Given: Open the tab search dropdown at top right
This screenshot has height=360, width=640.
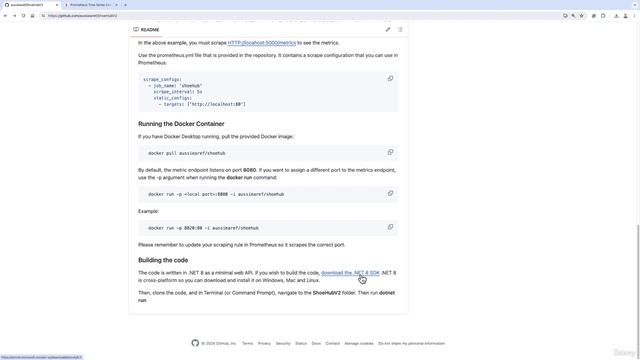Looking at the screenshot, I should point(635,5).
